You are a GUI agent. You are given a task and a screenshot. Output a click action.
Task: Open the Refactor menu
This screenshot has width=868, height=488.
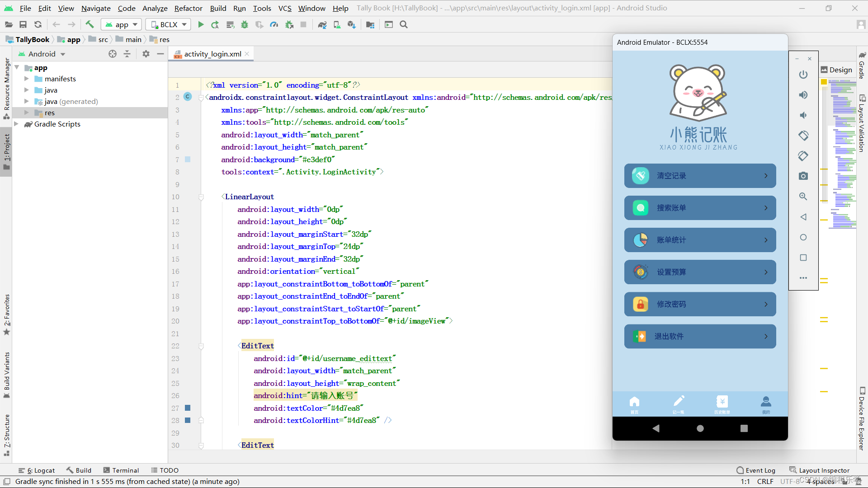tap(188, 8)
